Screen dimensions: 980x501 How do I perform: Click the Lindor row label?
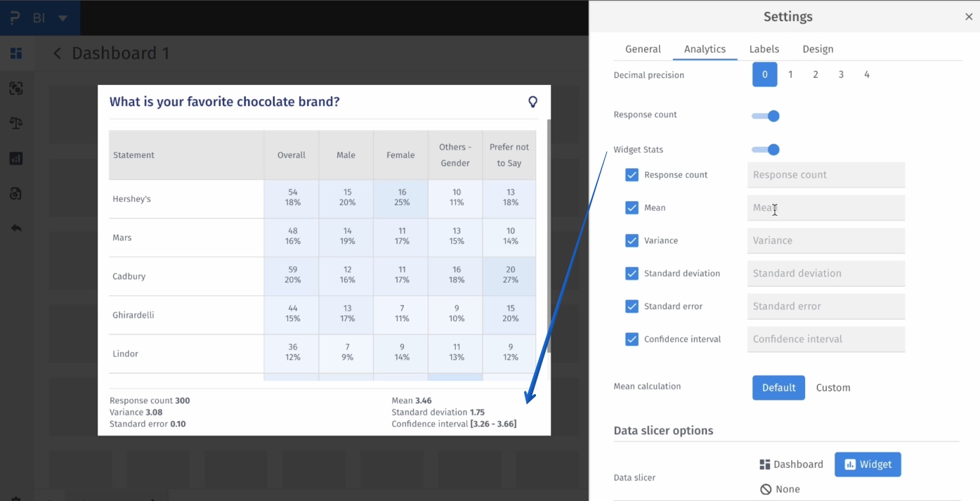(x=125, y=353)
